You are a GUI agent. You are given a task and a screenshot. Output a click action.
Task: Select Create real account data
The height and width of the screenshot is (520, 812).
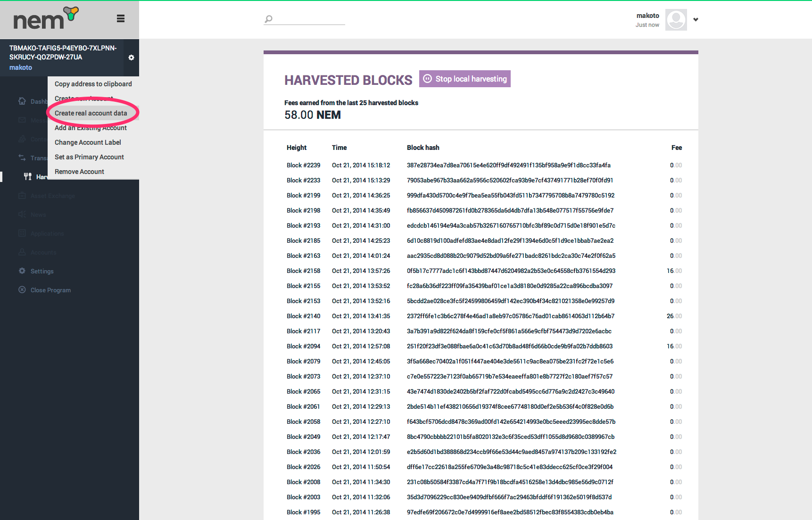tap(93, 113)
